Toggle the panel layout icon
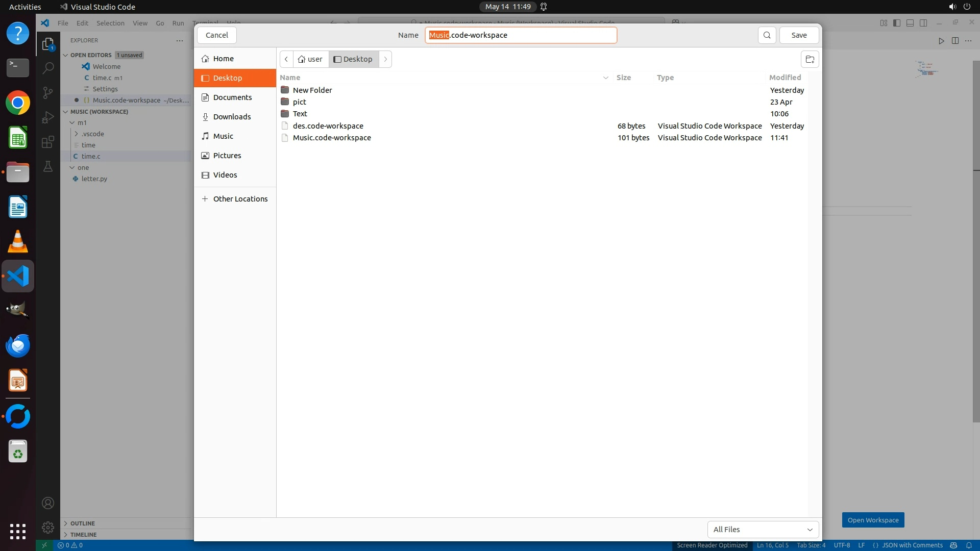 pyautogui.click(x=910, y=23)
